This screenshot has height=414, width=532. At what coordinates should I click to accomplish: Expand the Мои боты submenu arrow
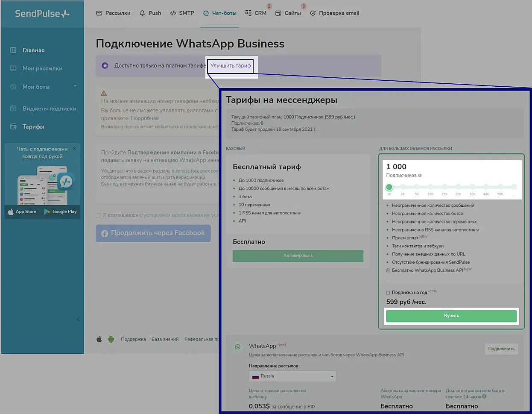click(x=75, y=86)
